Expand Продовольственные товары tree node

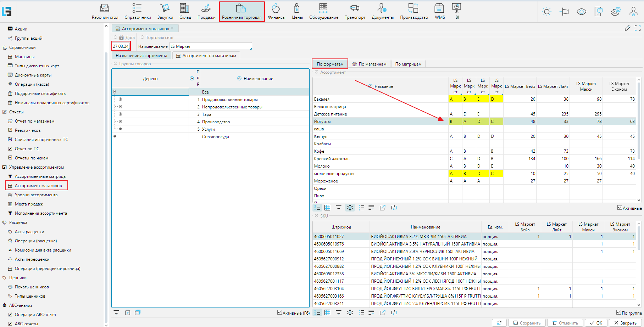pyautogui.click(x=121, y=99)
